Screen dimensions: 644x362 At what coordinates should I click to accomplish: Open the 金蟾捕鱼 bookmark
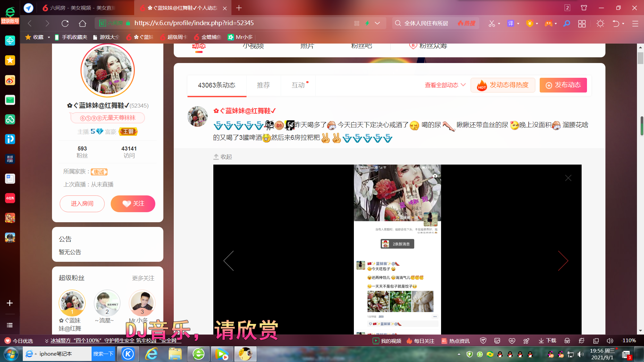(x=207, y=37)
